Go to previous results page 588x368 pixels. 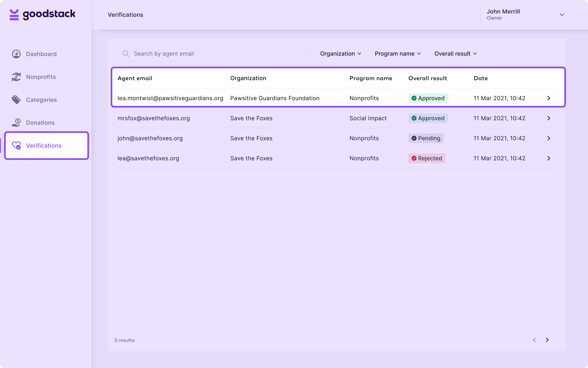click(534, 340)
